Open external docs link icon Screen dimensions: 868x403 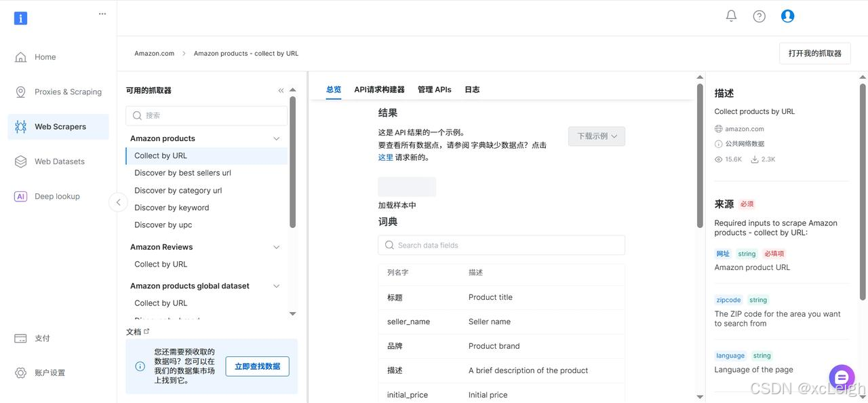[146, 331]
